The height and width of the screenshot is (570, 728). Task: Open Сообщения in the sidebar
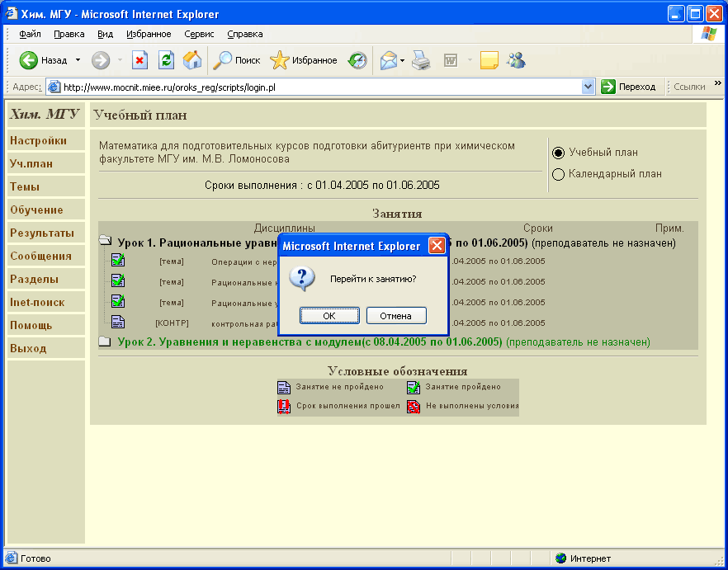[x=46, y=257]
